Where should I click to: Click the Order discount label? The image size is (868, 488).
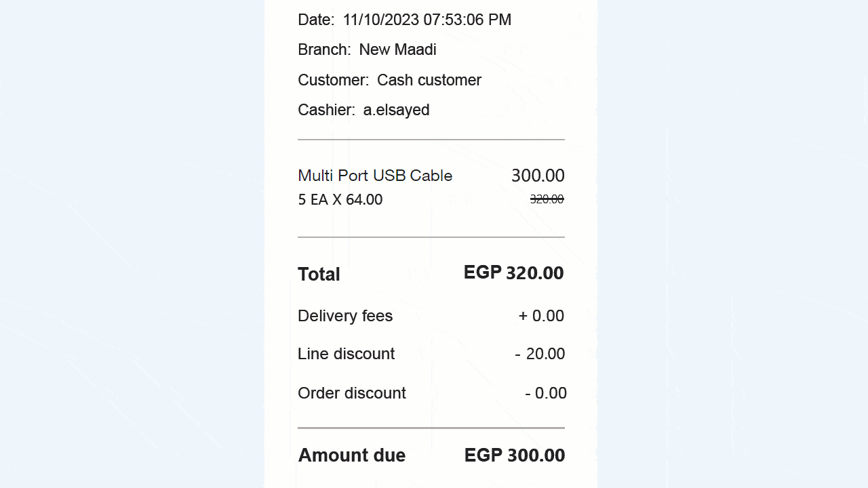(x=352, y=393)
